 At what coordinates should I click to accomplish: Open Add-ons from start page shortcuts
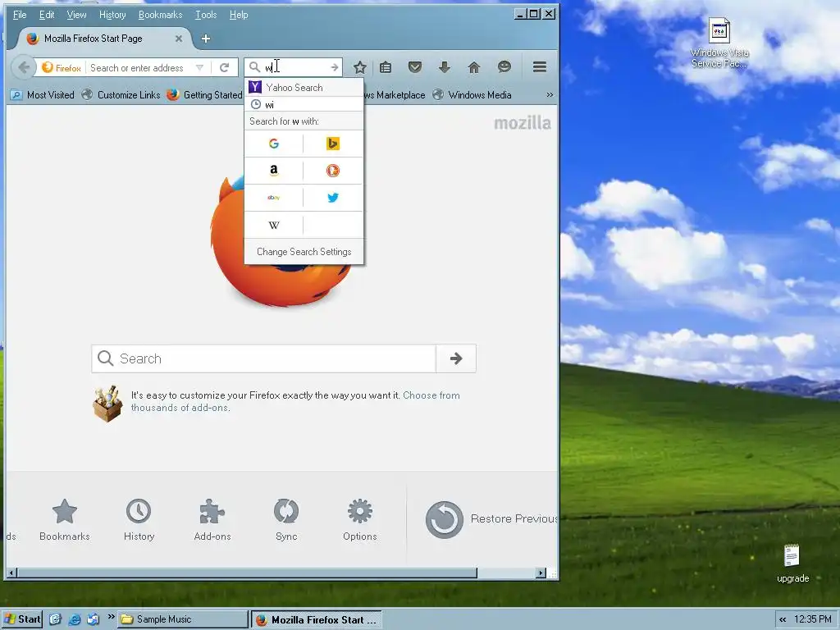click(x=212, y=519)
